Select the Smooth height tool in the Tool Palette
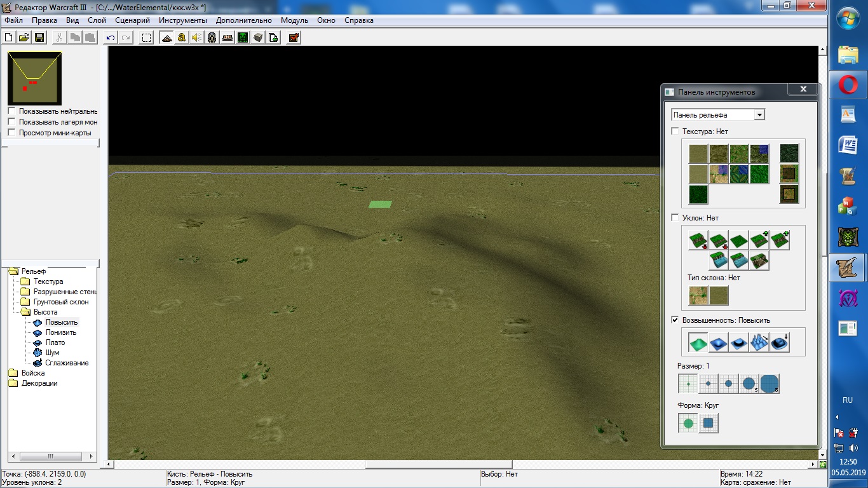Image resolution: width=868 pixels, height=488 pixels. [x=780, y=343]
